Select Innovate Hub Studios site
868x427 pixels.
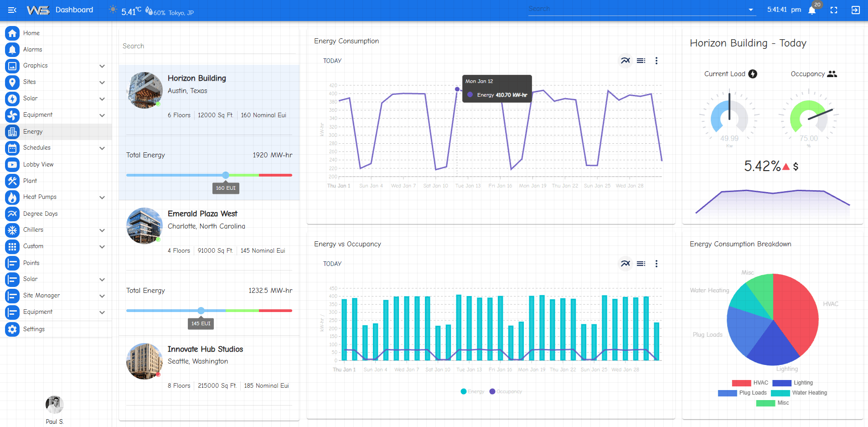(x=205, y=349)
